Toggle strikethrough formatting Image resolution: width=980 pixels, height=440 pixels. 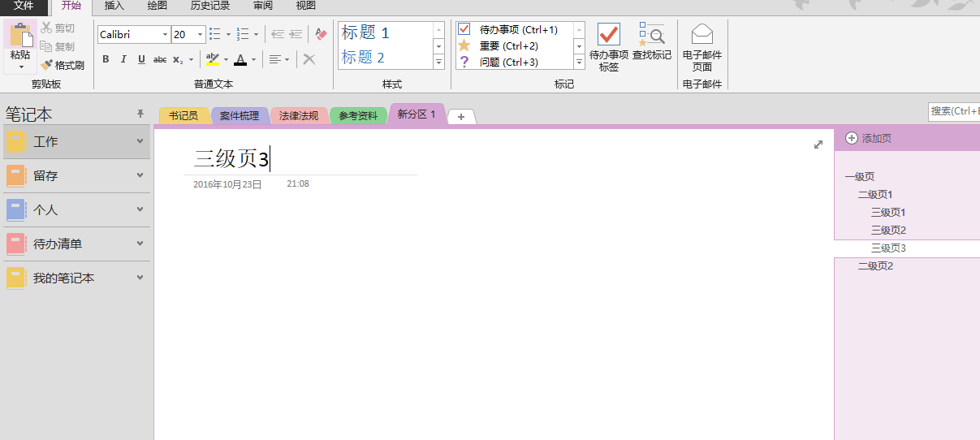coord(160,59)
